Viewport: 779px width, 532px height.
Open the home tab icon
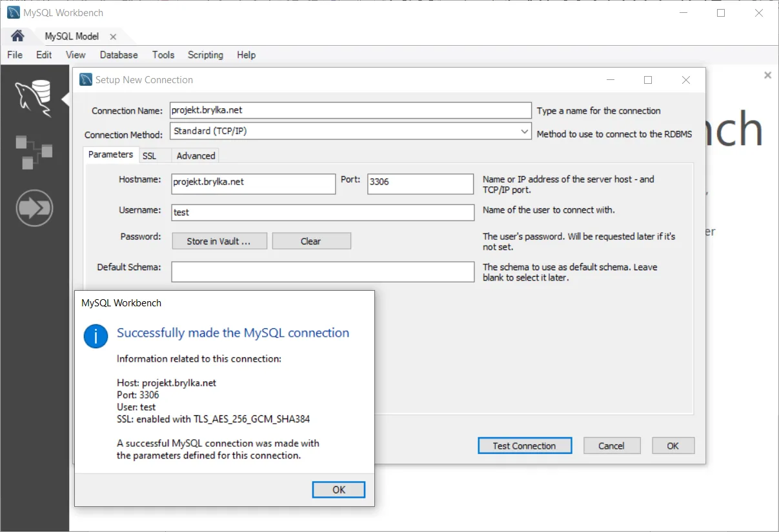point(17,35)
